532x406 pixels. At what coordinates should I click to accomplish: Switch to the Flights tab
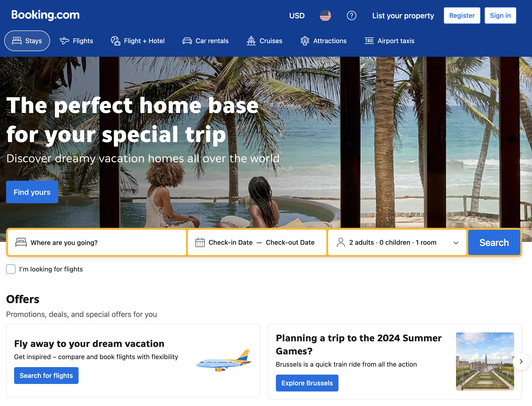[x=76, y=41]
